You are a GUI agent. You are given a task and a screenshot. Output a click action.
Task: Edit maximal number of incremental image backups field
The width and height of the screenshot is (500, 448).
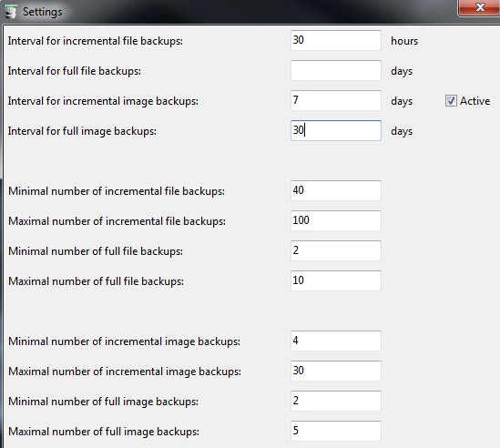coord(336,371)
